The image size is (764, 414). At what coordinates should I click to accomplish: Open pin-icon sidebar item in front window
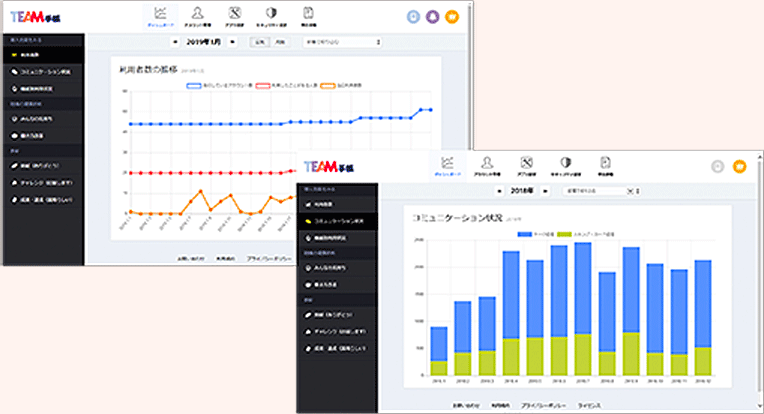(337, 238)
